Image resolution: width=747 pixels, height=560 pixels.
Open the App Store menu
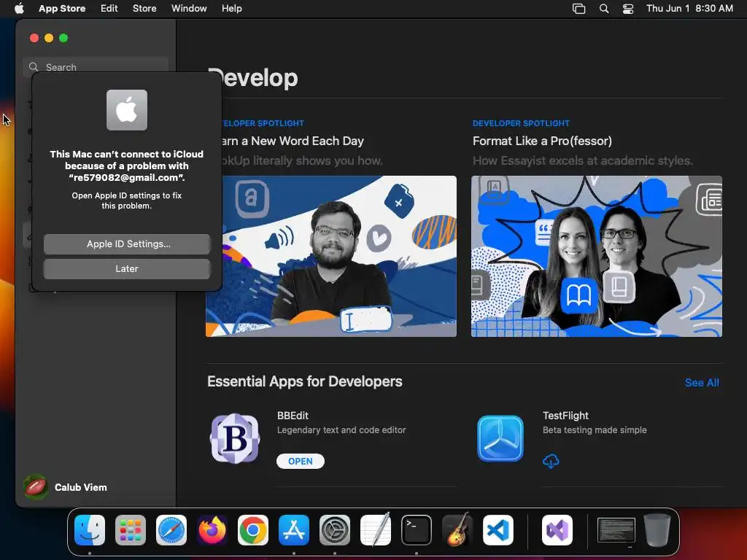(x=62, y=8)
